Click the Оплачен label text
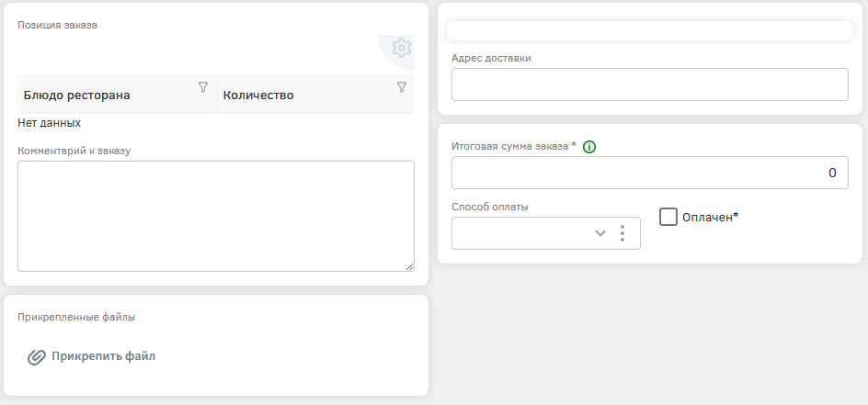Image resolution: width=868 pixels, height=405 pixels. 711,218
